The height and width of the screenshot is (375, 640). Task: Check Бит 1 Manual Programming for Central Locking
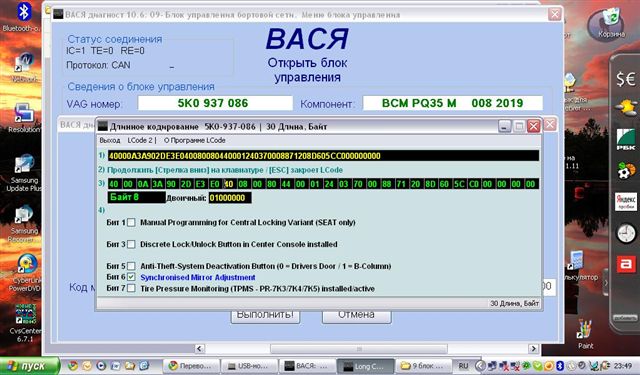pyautogui.click(x=131, y=223)
